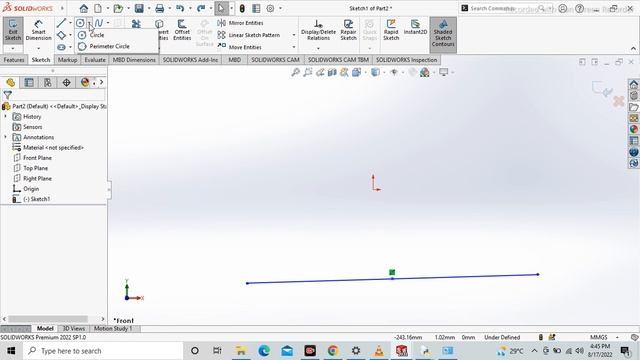Choose Circle from the flyout menu
Viewport: 640px width, 360px height.
pos(97,35)
